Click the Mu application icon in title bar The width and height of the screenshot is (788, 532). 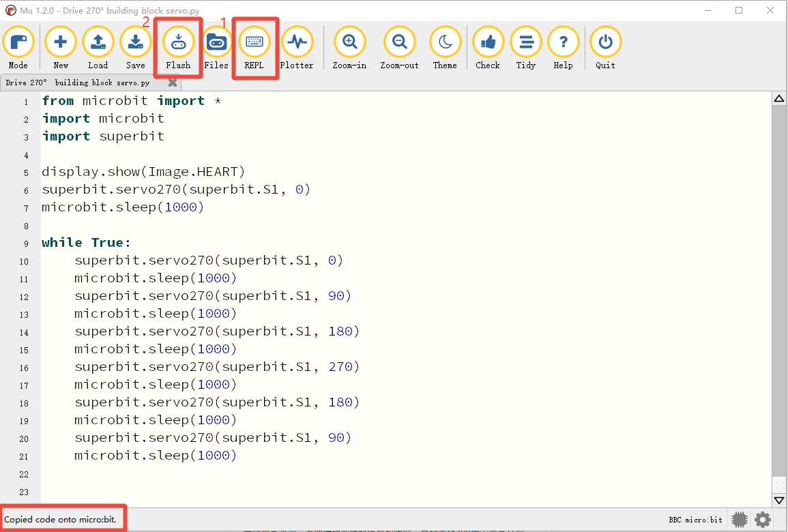(10, 10)
